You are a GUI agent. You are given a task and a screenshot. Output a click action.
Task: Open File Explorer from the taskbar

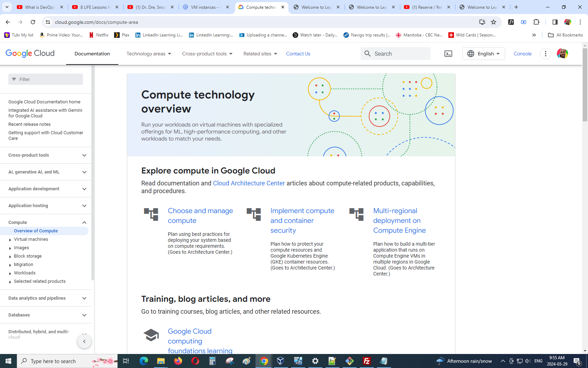[161, 361]
